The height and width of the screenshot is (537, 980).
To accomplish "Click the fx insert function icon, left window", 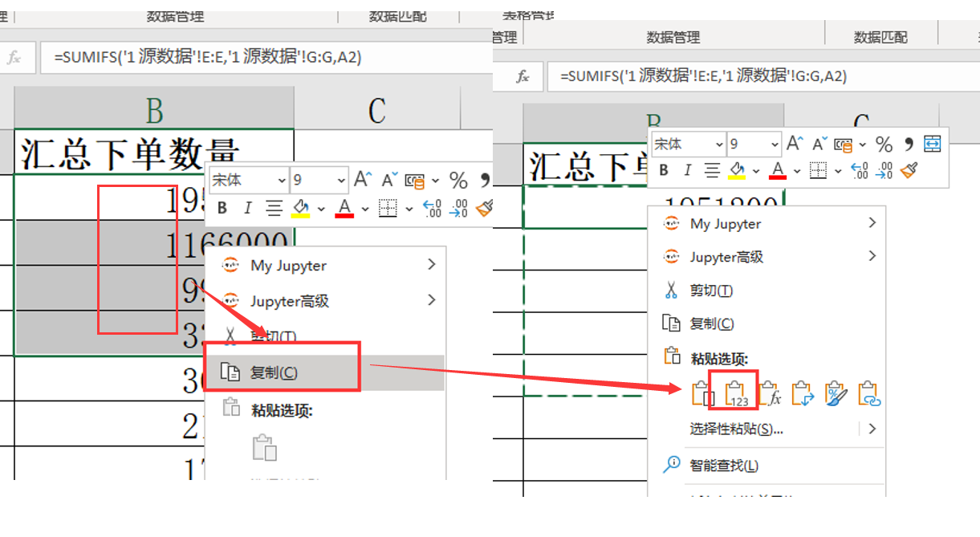I will 14,58.
